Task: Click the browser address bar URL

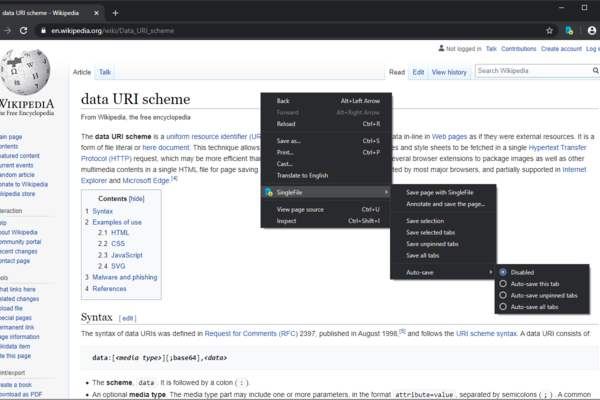Action: [x=112, y=31]
